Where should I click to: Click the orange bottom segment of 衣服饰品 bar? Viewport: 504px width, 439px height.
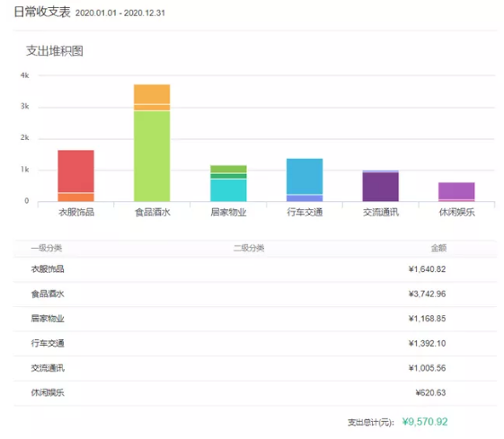[x=75, y=198]
